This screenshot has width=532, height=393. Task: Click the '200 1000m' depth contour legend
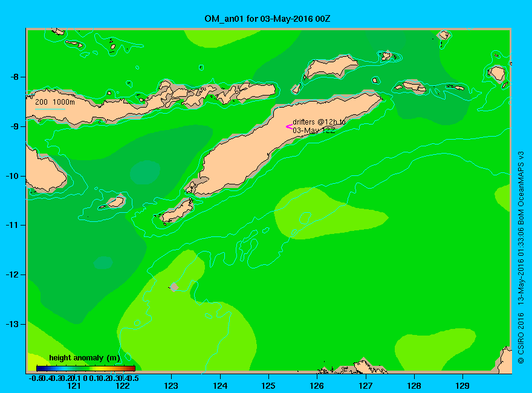point(54,102)
